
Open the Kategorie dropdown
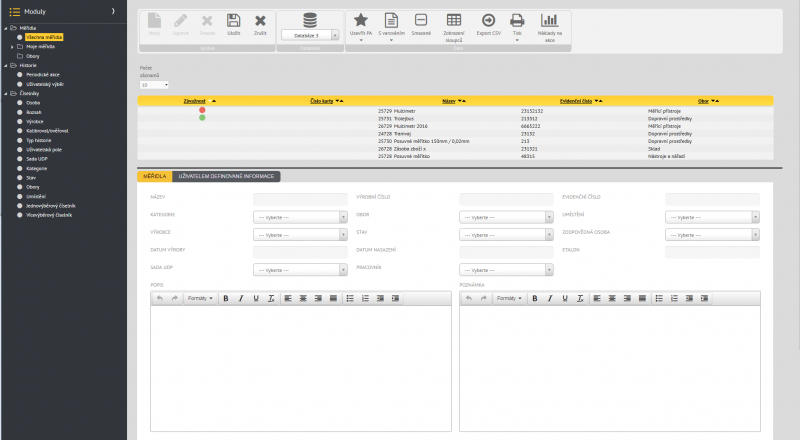[x=300, y=217]
